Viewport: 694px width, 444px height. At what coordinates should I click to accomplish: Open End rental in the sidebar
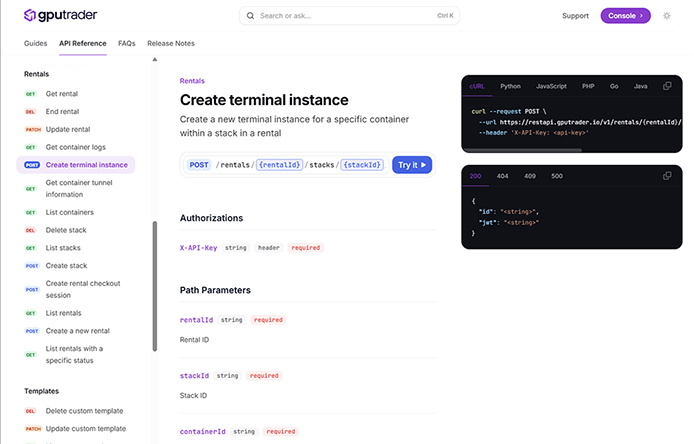(x=62, y=112)
